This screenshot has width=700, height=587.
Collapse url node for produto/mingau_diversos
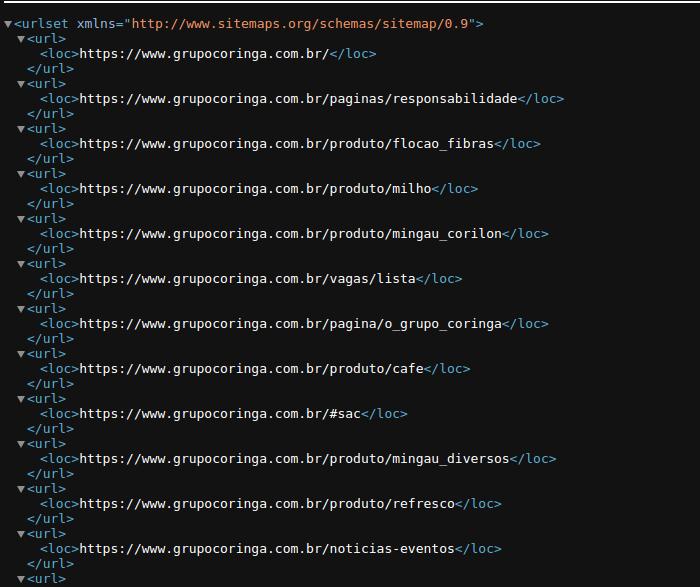[x=21, y=444]
